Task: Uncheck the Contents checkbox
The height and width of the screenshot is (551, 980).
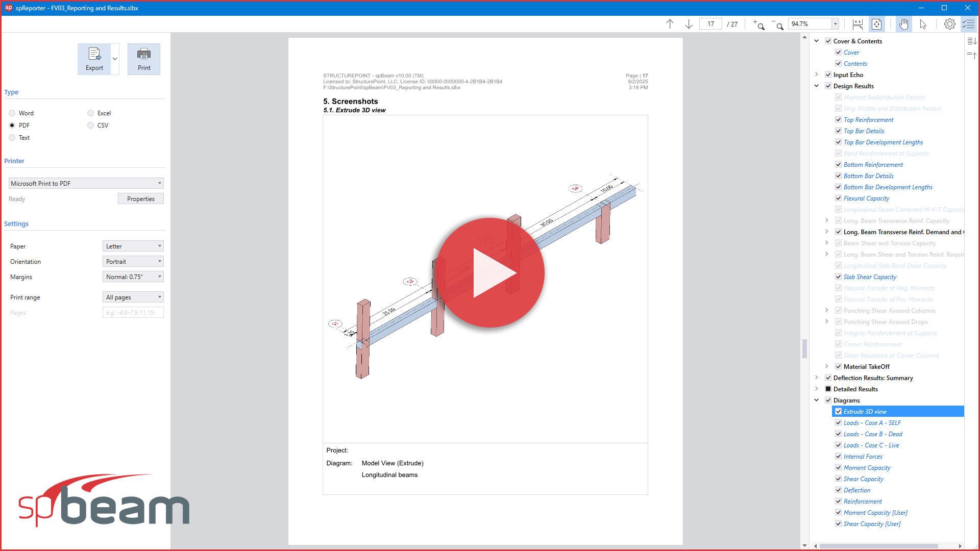Action: [x=838, y=64]
